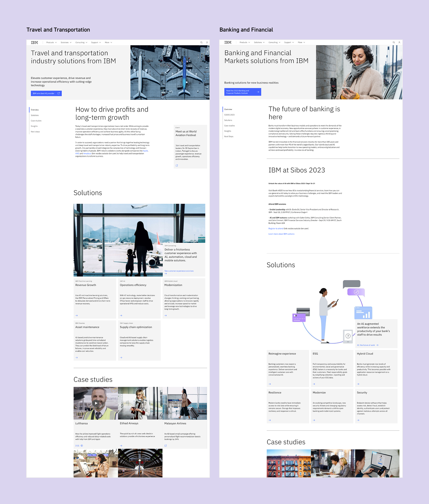Click arrow icon on Security card
The image size is (429, 504).
pos(358,420)
